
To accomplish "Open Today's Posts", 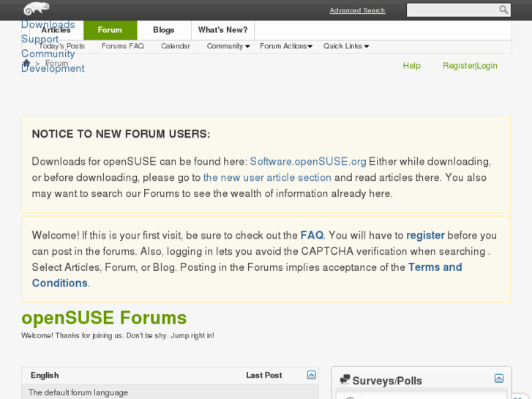I will [61, 46].
